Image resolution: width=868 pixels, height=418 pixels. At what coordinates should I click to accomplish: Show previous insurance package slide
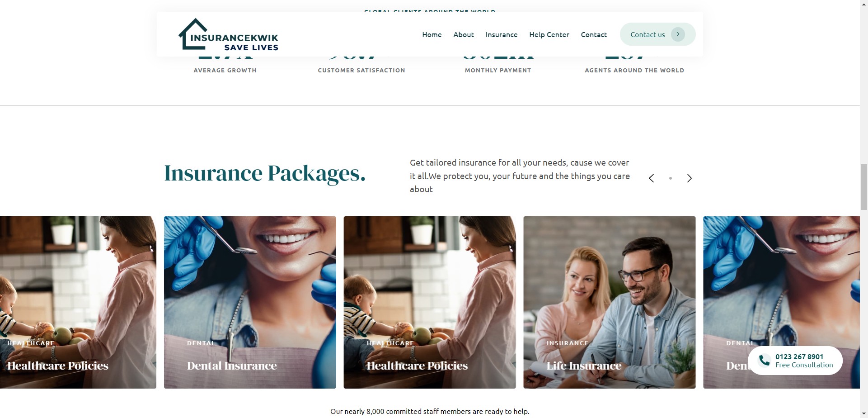[x=651, y=178]
